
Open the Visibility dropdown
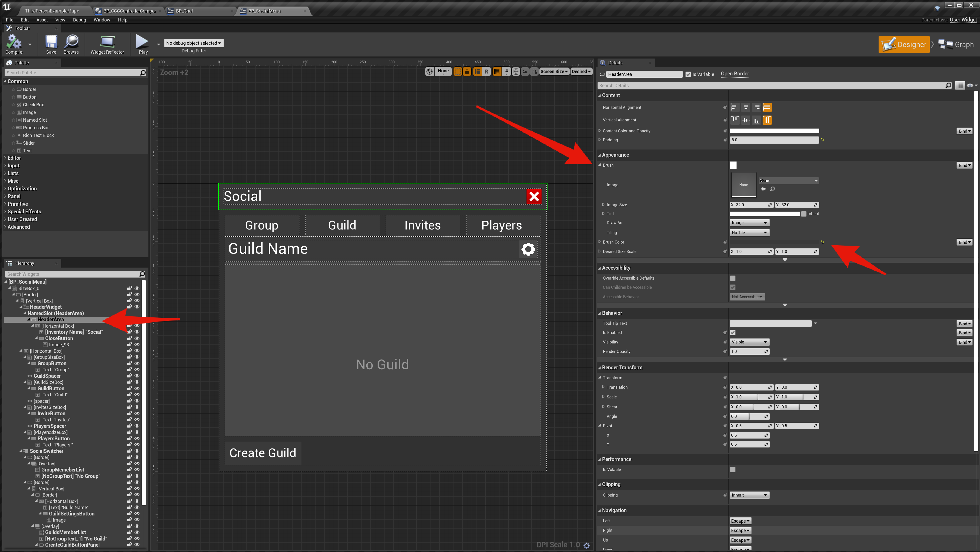click(749, 342)
